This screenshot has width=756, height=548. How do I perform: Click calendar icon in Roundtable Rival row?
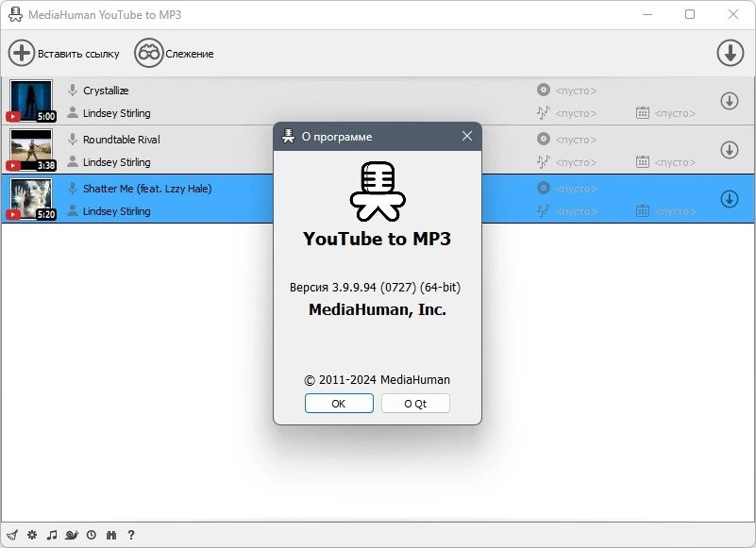pyautogui.click(x=642, y=161)
